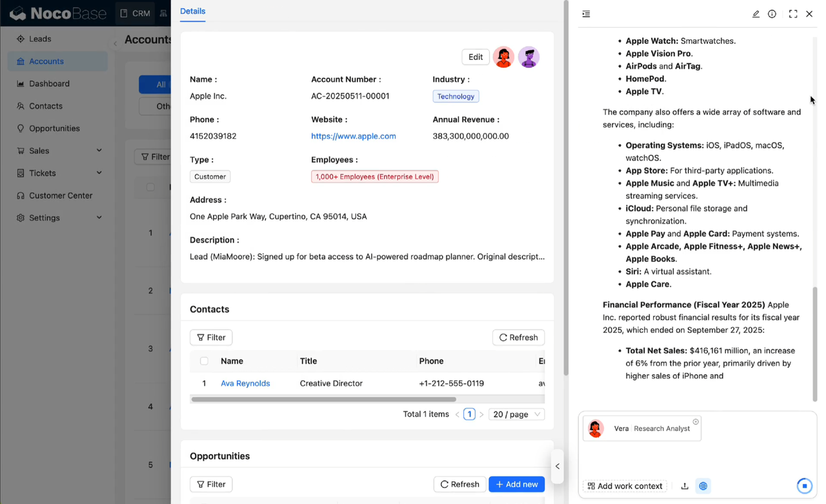Click the Add work context button
Screen dimensions: 826x504
click(625, 486)
